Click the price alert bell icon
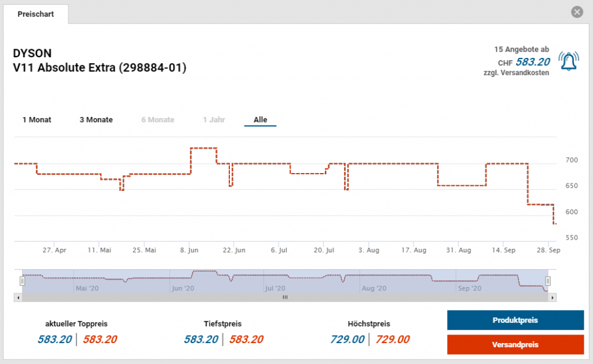Viewport: 593px width, 364px height. click(568, 60)
